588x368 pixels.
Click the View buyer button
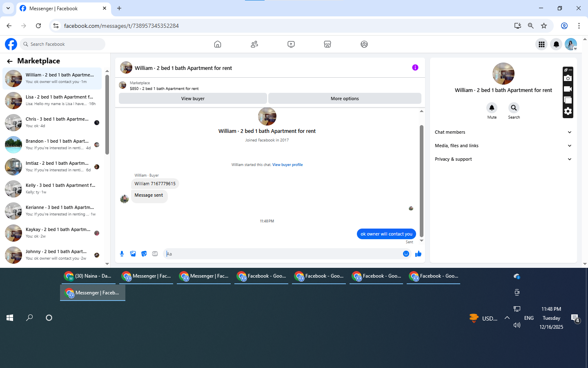coord(193,99)
